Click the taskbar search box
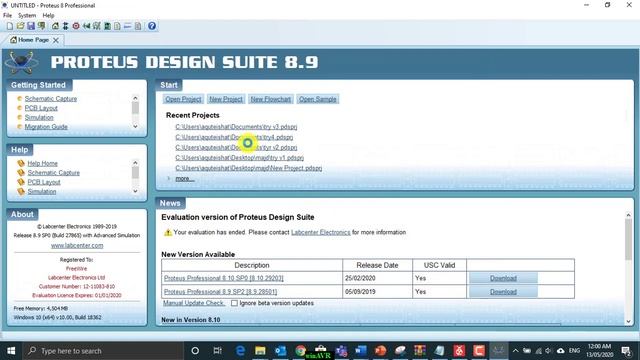 tap(103, 351)
